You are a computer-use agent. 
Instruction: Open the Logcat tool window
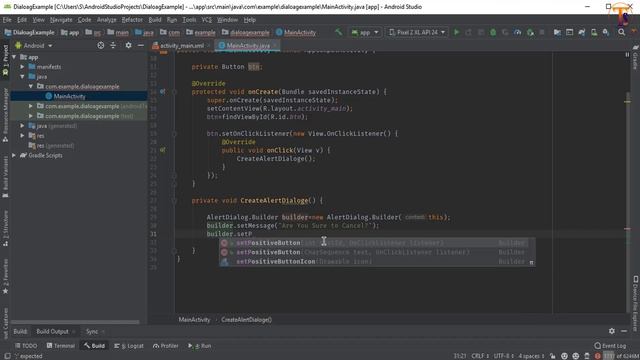tap(129, 346)
